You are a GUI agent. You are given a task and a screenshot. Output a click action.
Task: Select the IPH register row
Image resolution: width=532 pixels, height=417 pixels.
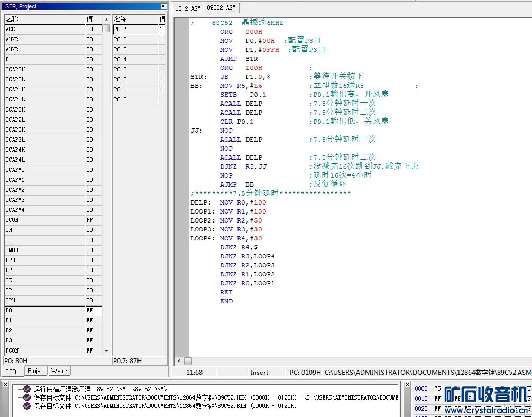(53, 300)
